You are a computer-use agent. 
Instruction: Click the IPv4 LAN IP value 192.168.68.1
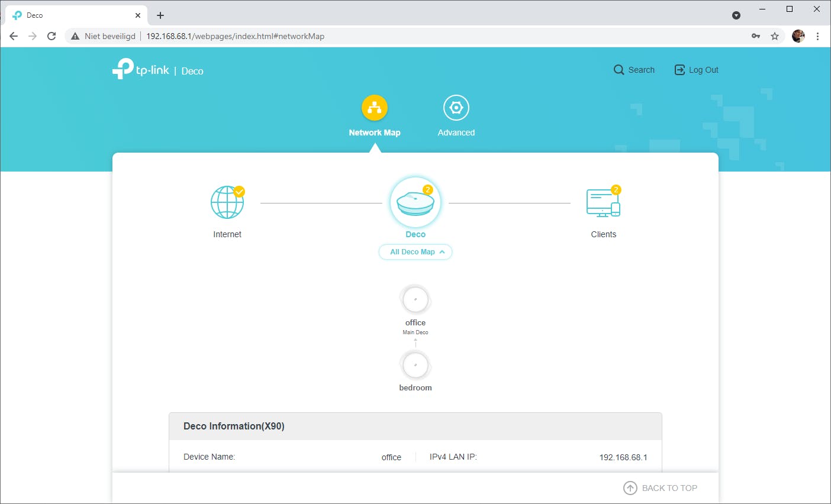pos(623,457)
